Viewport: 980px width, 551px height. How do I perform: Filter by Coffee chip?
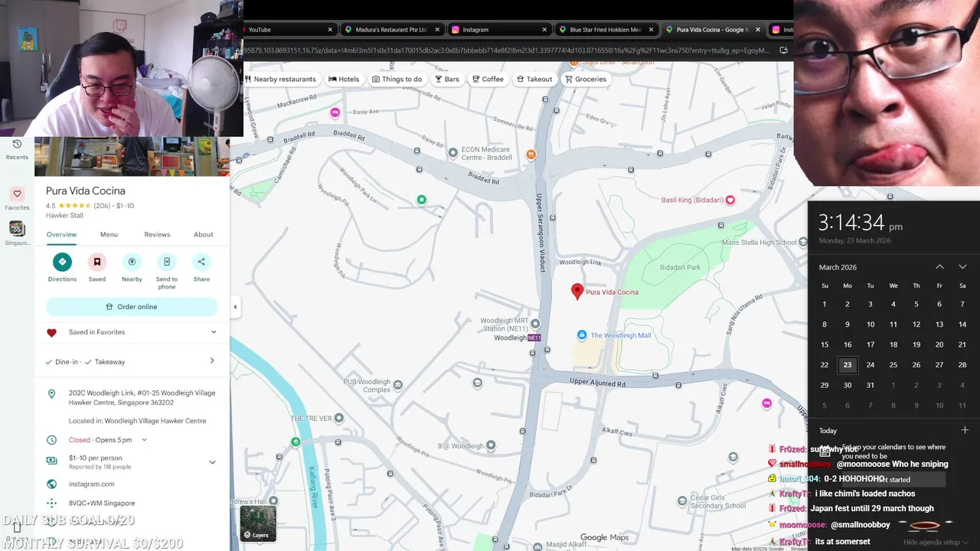488,79
